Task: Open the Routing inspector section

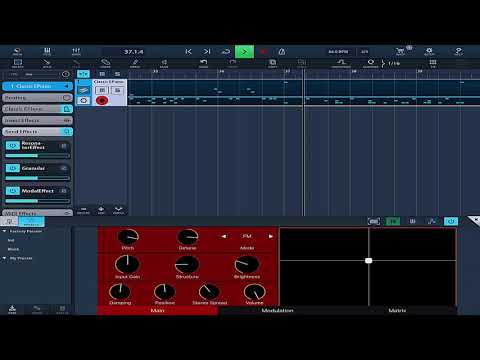Action: pos(37,98)
